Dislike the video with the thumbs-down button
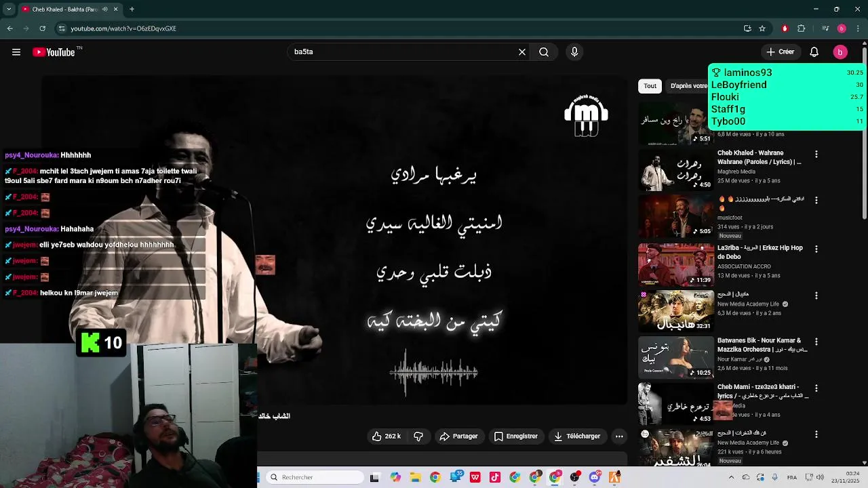Viewport: 868px width, 488px height. click(x=418, y=436)
